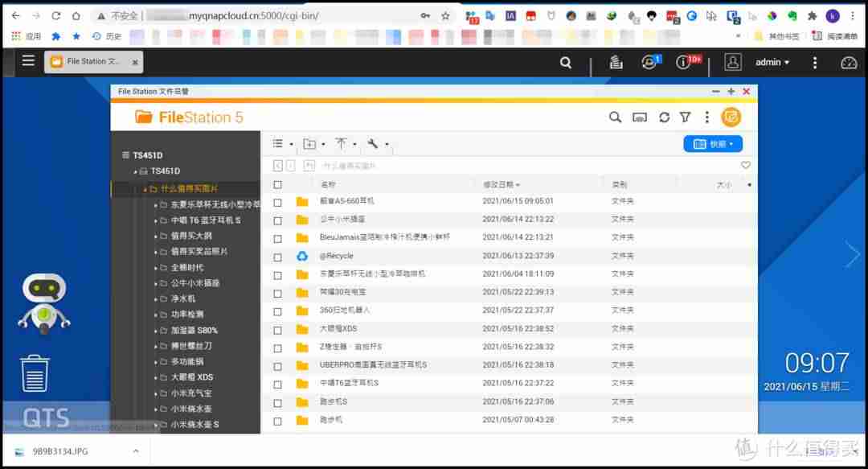
Task: Switch to the File Station taskbar tab
Action: 93,61
